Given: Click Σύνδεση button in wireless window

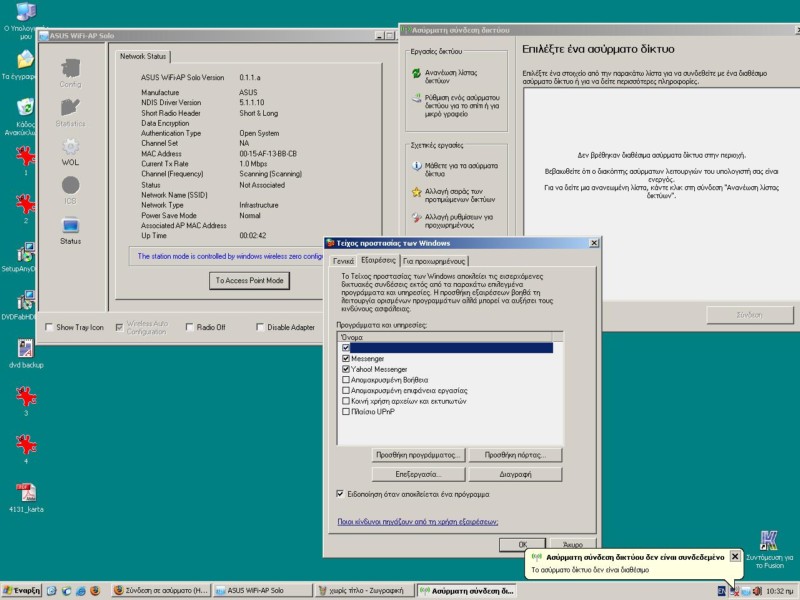Looking at the screenshot, I should point(749,315).
